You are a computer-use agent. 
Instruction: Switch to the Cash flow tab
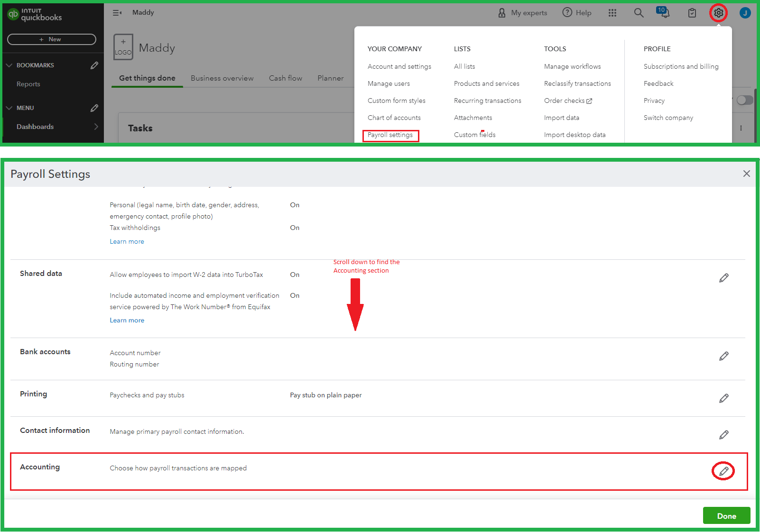point(285,78)
